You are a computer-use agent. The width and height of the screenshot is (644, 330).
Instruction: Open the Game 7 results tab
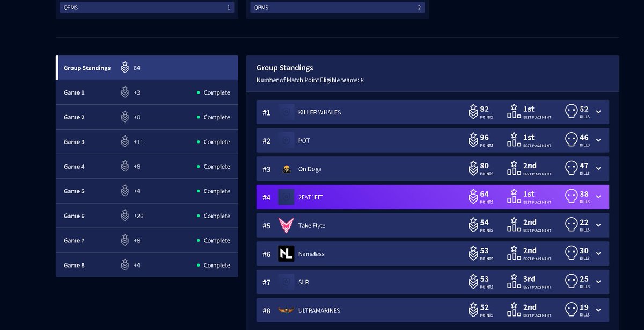pos(147,241)
